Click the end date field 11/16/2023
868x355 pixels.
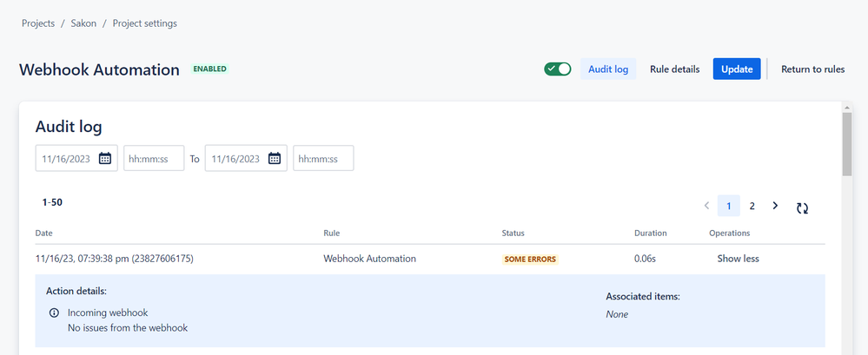[246, 158]
